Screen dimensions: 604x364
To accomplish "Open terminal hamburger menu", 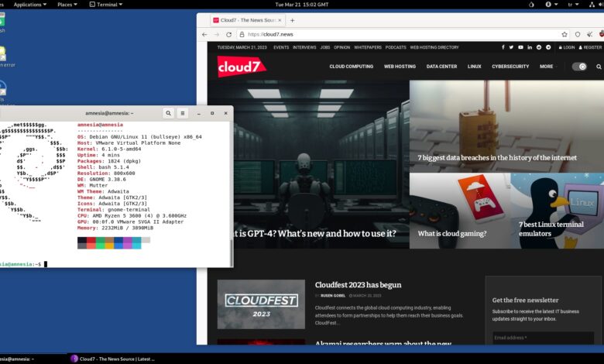I will pos(183,113).
